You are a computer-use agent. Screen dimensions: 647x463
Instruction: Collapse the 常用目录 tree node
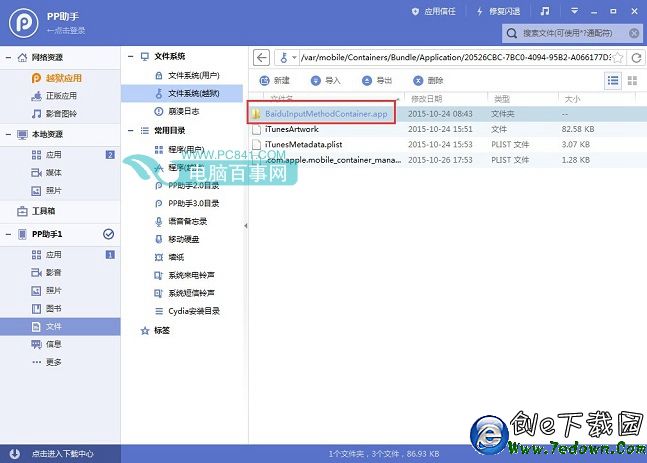click(131, 131)
